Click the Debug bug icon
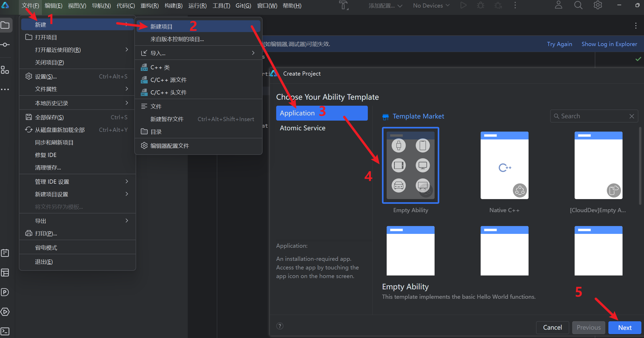Screen dimensions: 644x338 [481, 5]
